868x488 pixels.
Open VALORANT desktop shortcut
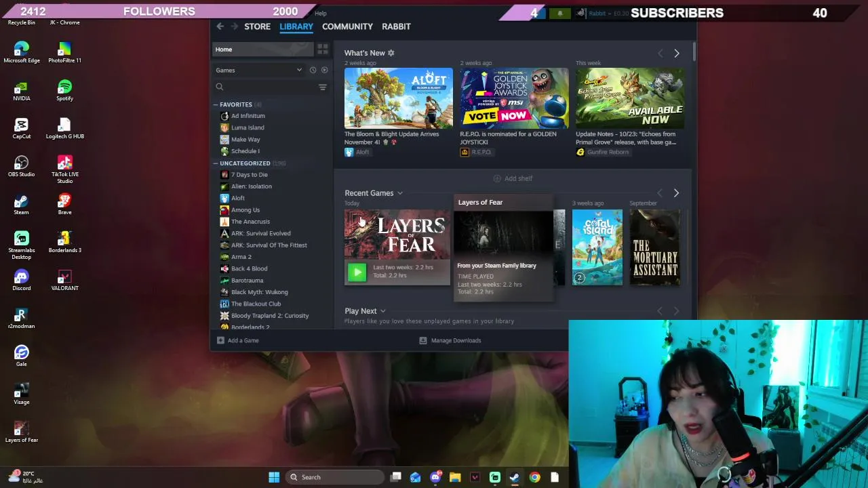click(x=64, y=281)
